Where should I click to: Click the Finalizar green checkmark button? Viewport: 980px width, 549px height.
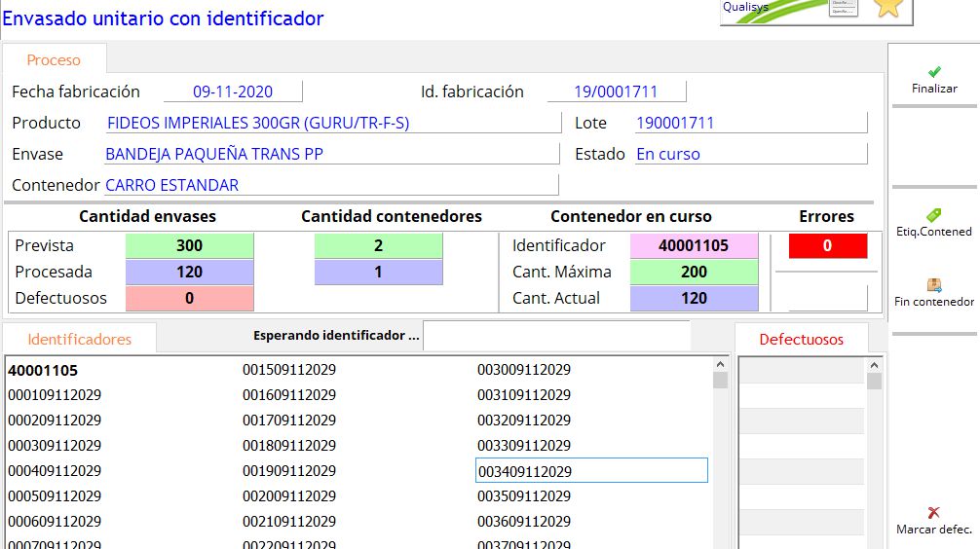point(934,72)
